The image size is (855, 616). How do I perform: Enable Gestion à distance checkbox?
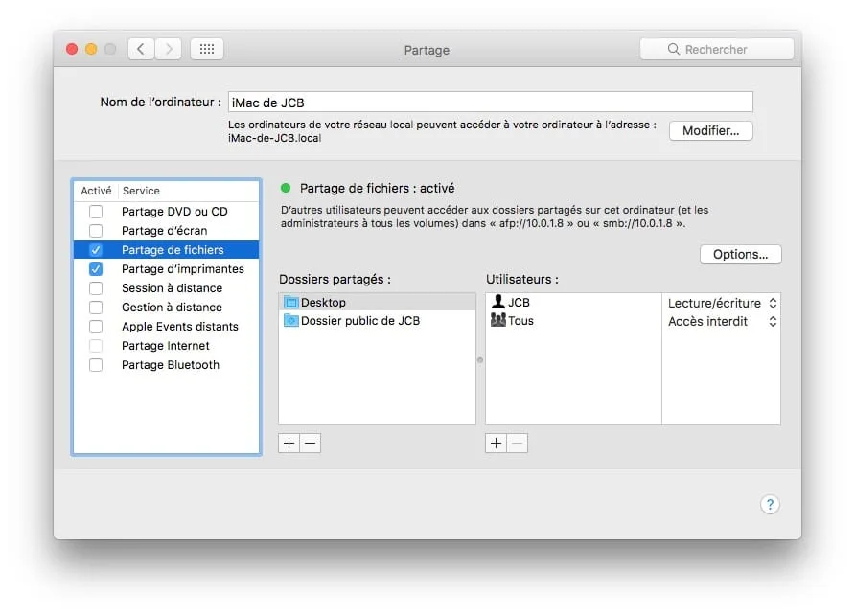(x=96, y=308)
